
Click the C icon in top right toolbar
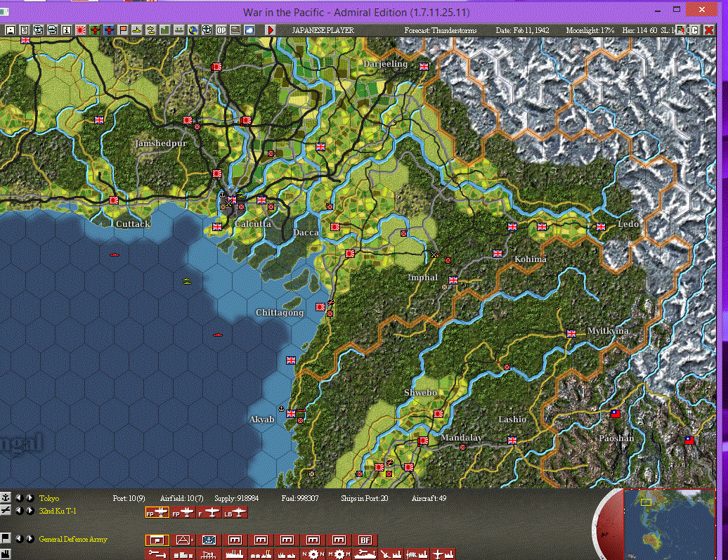click(694, 30)
